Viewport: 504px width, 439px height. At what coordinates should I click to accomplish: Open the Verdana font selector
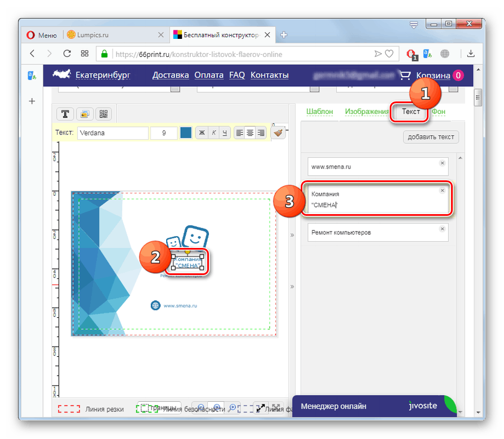(113, 133)
